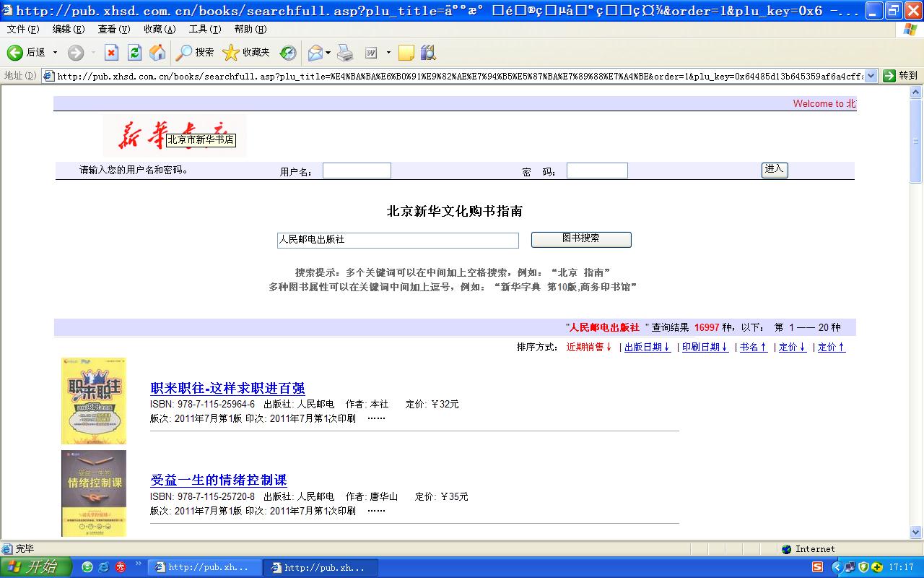Click the Print icon
The image size is (924, 578).
(345, 53)
